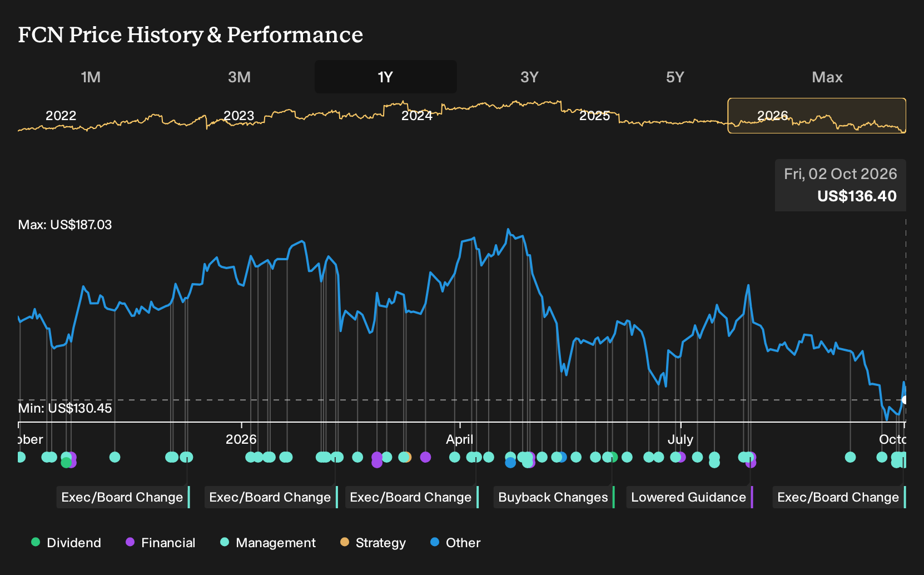
Task: Click the Min: US$130.45 label
Action: [x=65, y=408]
